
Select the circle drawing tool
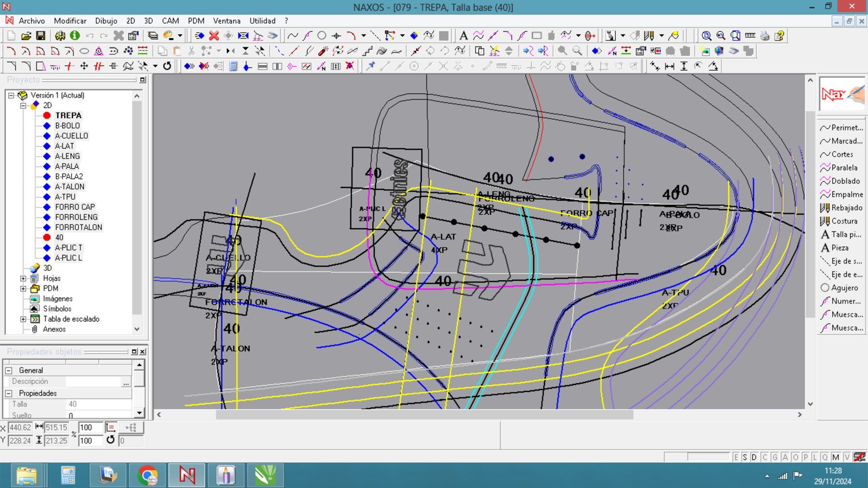click(322, 36)
